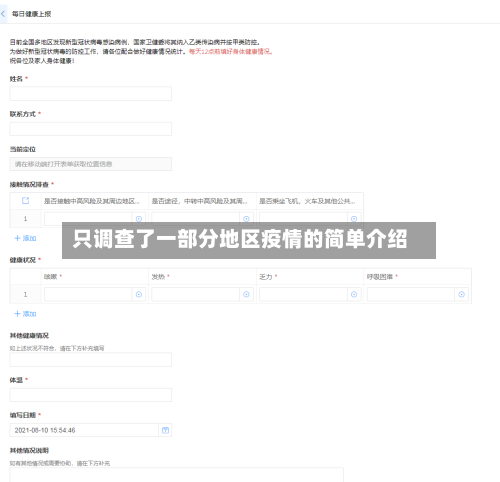
Task: Focus the 体温 input field
Action: coord(91,395)
